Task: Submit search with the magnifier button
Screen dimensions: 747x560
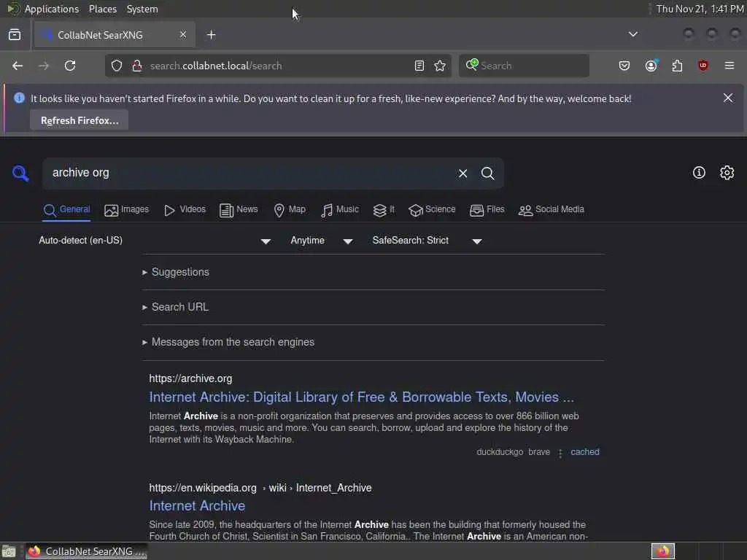Action: pos(488,174)
